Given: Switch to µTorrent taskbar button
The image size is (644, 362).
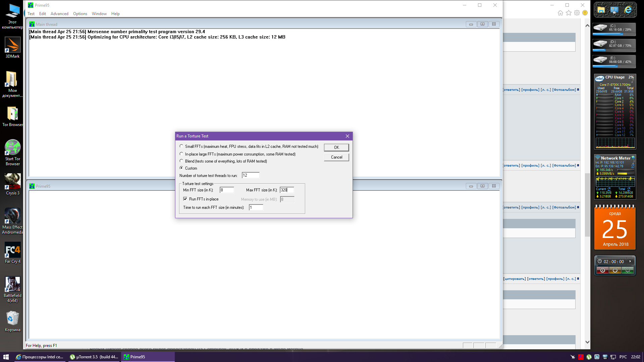Looking at the screenshot, I should 94,357.
